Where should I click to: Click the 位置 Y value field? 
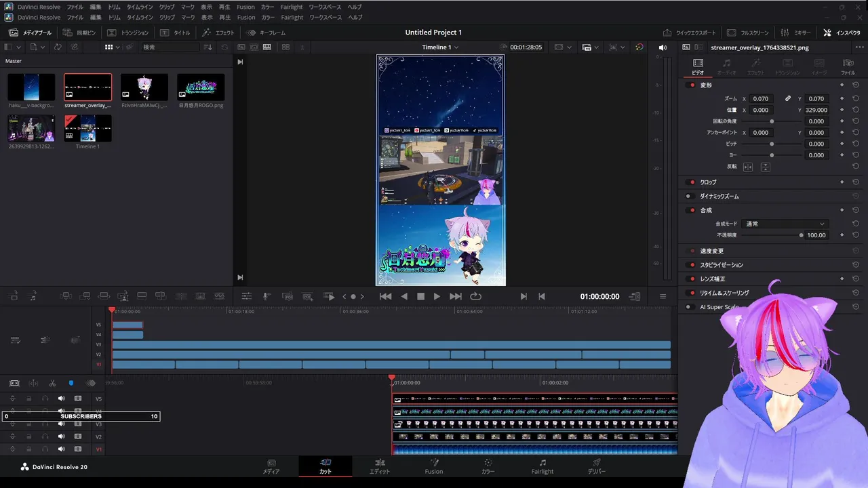tap(816, 110)
